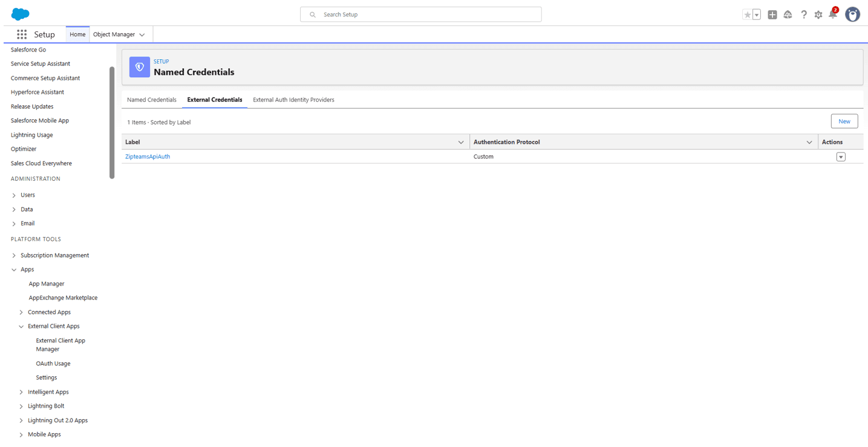Click the sidebar scrollbar
This screenshot has height=447, width=868.
tap(112, 123)
